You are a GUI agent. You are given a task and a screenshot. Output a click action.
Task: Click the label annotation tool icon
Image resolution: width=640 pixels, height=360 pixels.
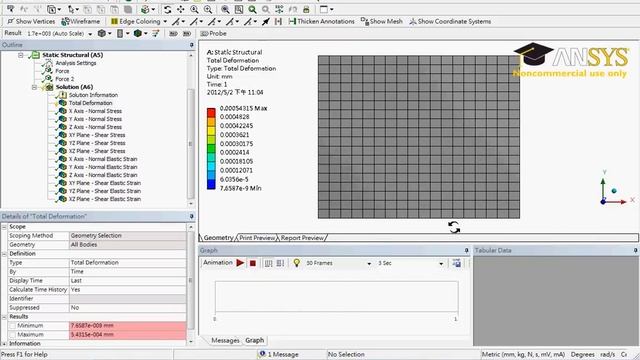(x=10, y=9)
